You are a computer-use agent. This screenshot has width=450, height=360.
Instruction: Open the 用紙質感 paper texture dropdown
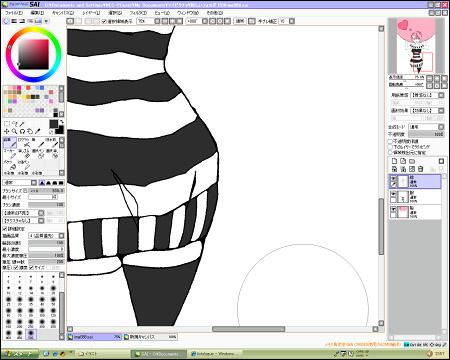(427, 95)
